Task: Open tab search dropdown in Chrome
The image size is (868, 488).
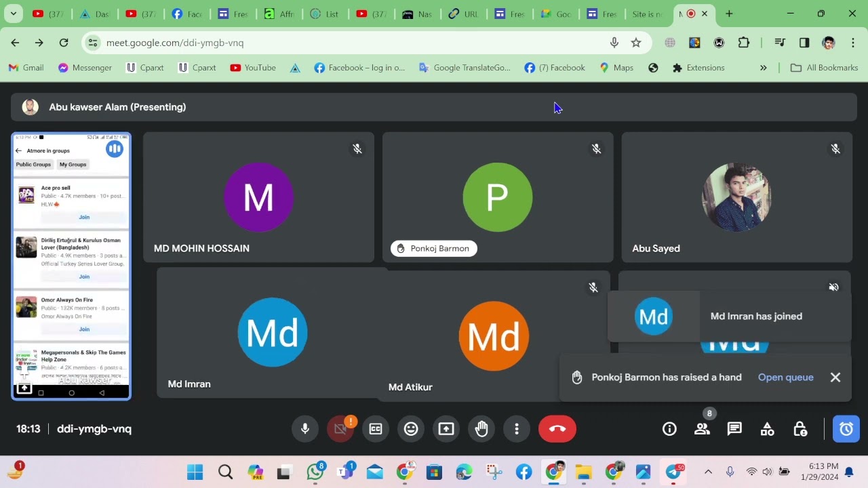Action: coord(13,14)
